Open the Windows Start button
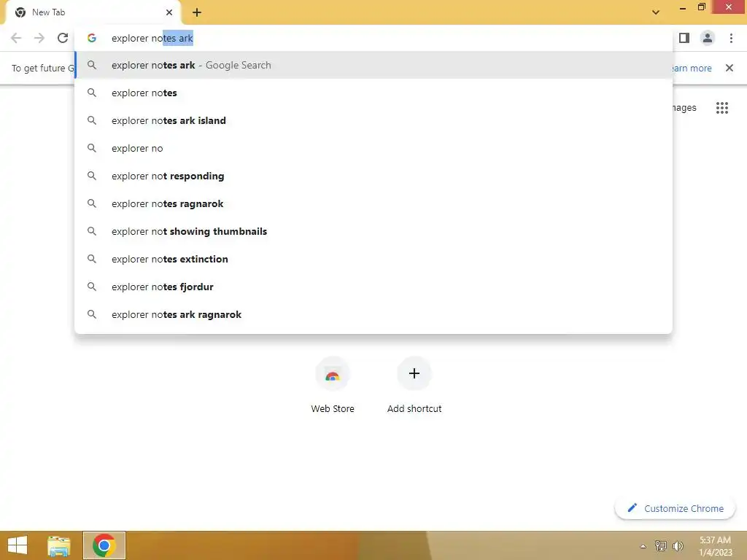 click(x=18, y=545)
